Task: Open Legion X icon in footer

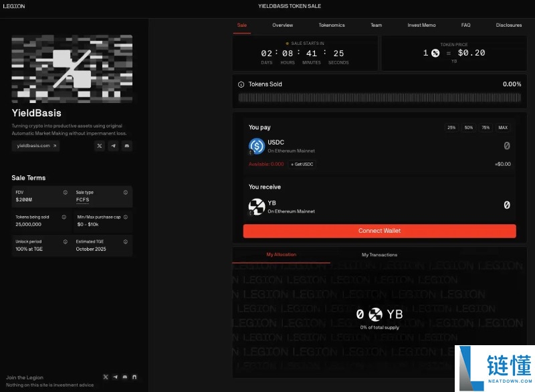Action: pos(106,377)
